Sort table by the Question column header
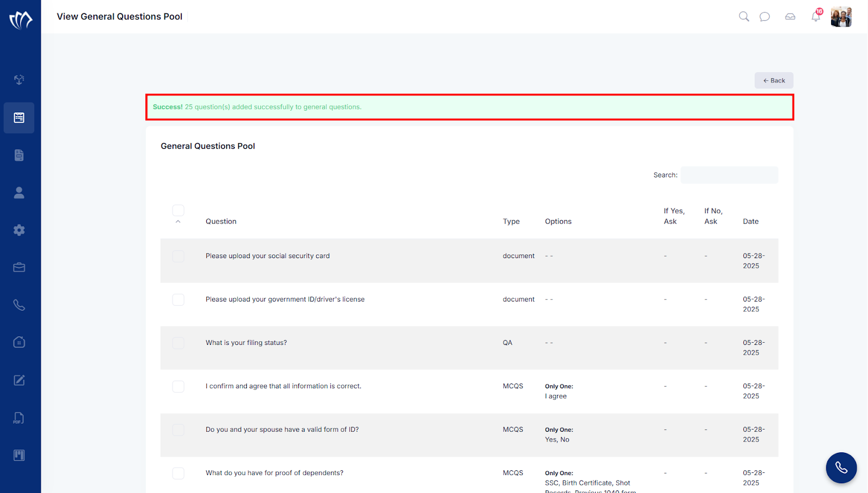868x493 pixels. 221,221
